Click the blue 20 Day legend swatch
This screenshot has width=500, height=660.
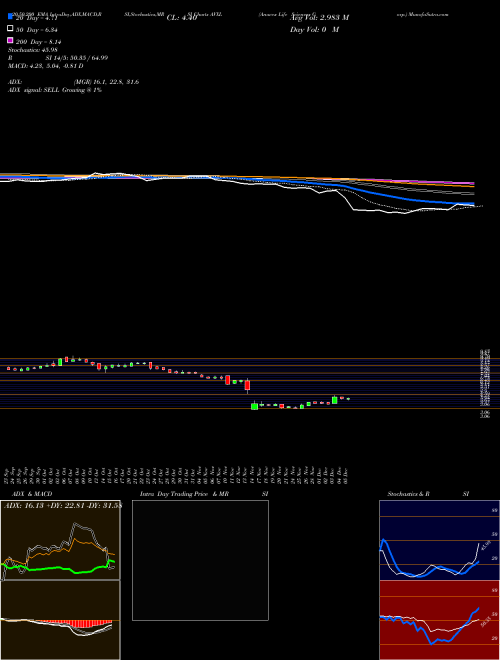click(10, 17)
